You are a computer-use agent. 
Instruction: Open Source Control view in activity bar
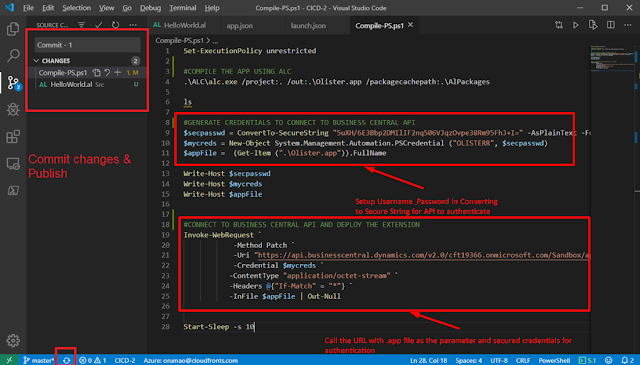[13, 83]
